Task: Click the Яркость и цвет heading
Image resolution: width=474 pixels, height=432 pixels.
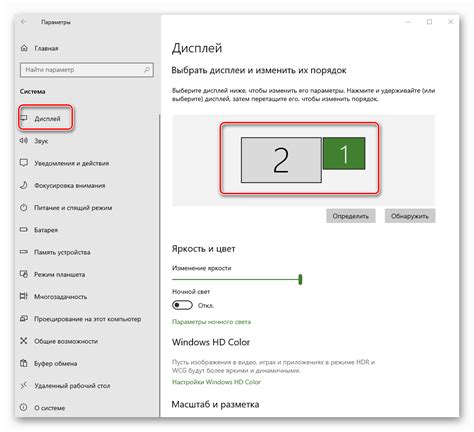Action: tap(204, 249)
